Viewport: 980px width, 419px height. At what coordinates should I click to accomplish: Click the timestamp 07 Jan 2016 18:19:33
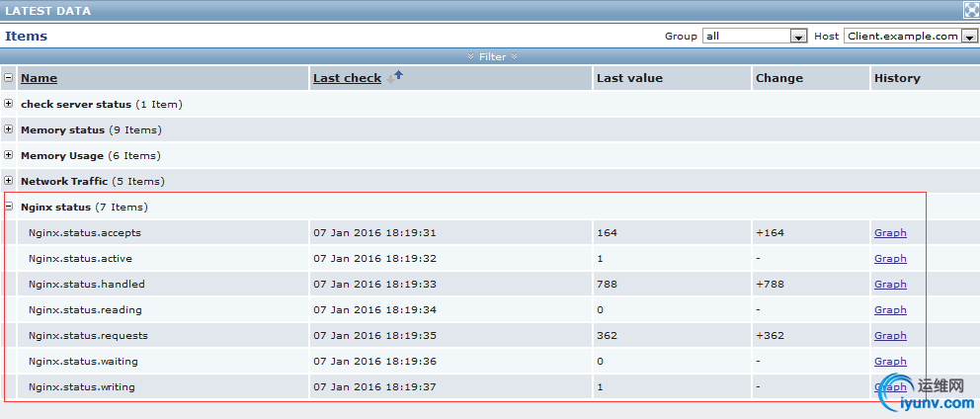(x=374, y=284)
